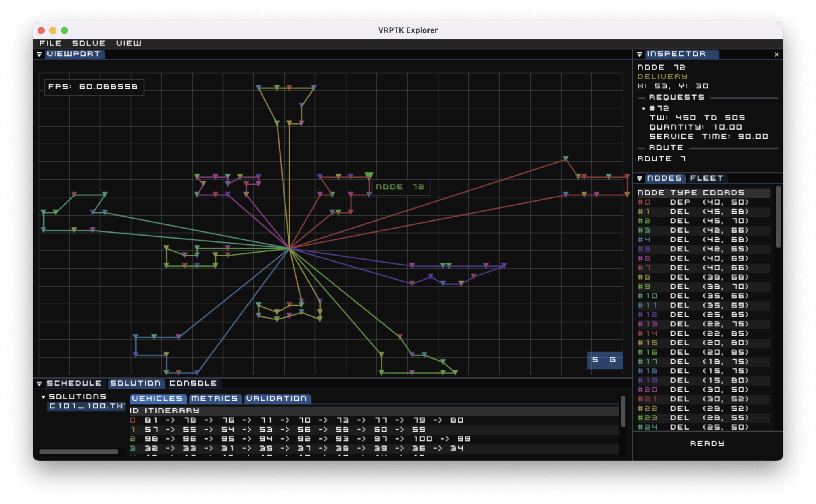Toggle the S overlay button in viewport
The image size is (816, 504).
pyautogui.click(x=595, y=360)
